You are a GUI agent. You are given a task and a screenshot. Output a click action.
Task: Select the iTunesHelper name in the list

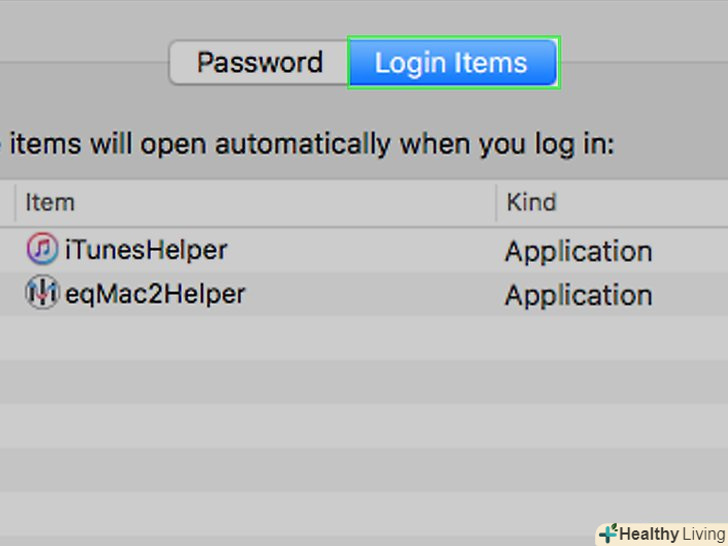coord(146,250)
